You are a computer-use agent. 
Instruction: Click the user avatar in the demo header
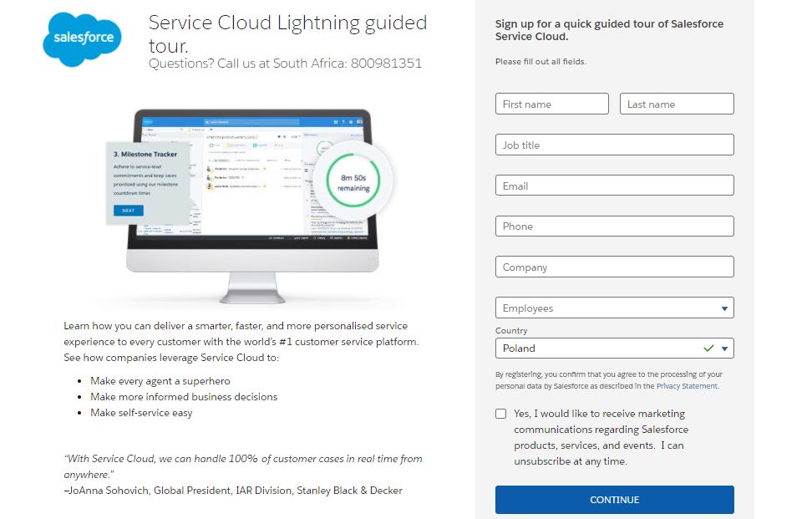pos(359,122)
